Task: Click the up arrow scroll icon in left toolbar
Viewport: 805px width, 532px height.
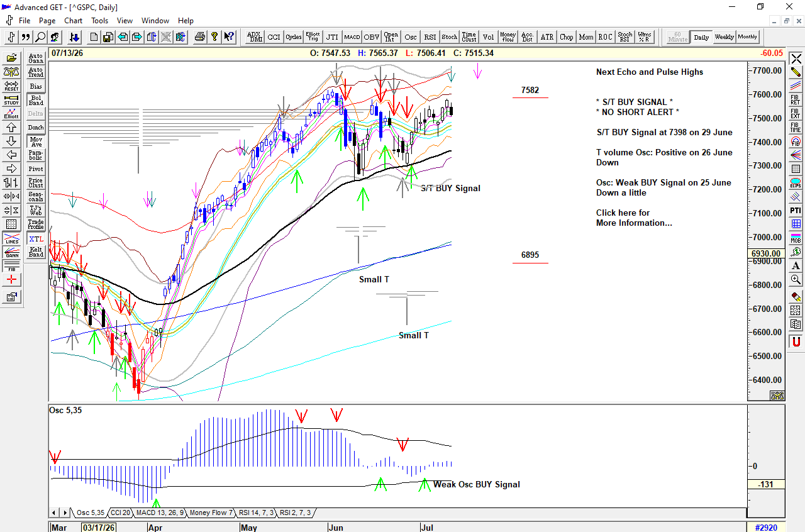Action: point(11,127)
